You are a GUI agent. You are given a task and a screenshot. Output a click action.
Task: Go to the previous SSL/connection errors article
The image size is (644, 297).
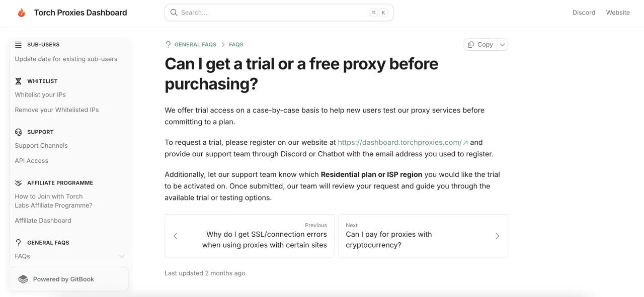[250, 236]
